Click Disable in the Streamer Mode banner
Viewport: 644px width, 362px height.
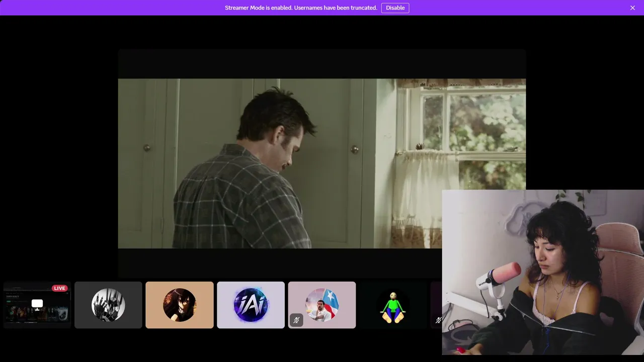(395, 8)
